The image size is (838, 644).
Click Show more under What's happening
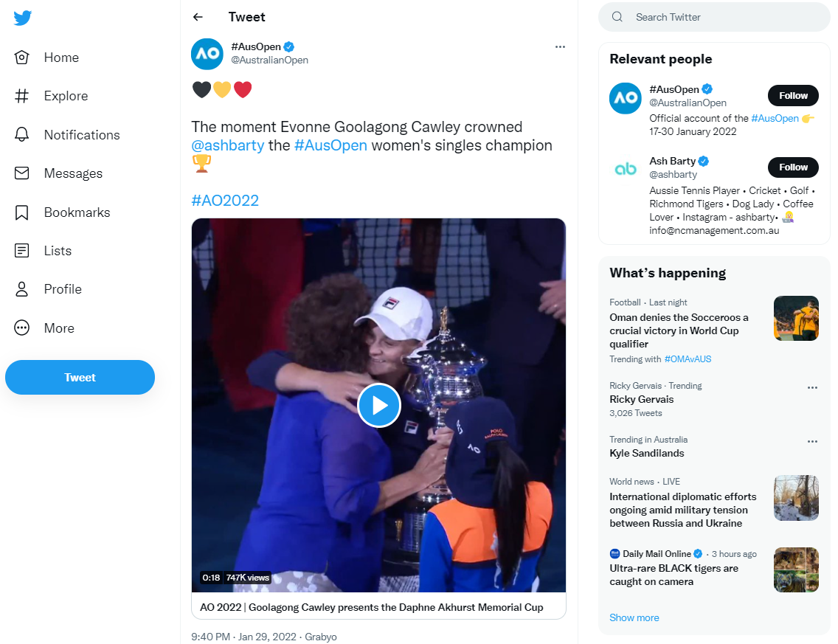point(634,617)
